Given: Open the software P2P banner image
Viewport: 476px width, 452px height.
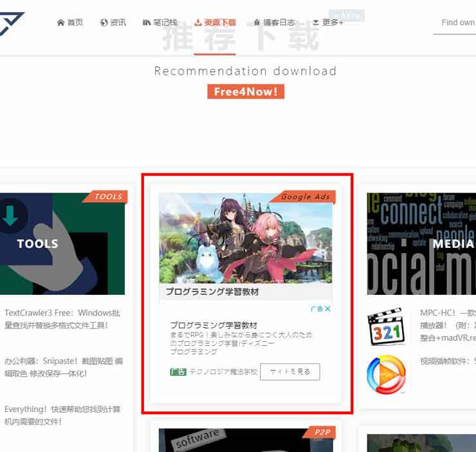Looking at the screenshot, I should pyautogui.click(x=245, y=440).
